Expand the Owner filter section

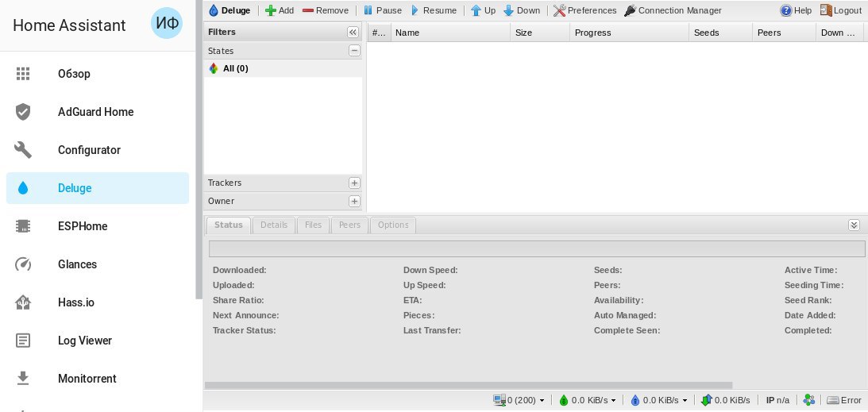pyautogui.click(x=354, y=202)
